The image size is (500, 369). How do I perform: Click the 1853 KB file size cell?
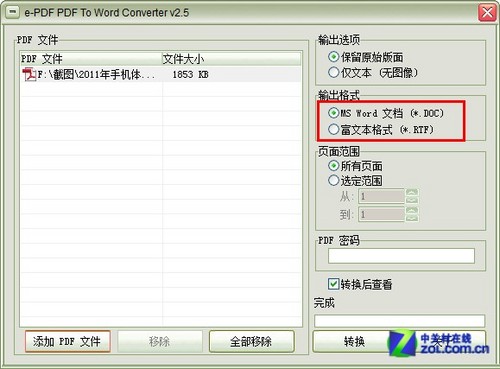click(x=190, y=74)
